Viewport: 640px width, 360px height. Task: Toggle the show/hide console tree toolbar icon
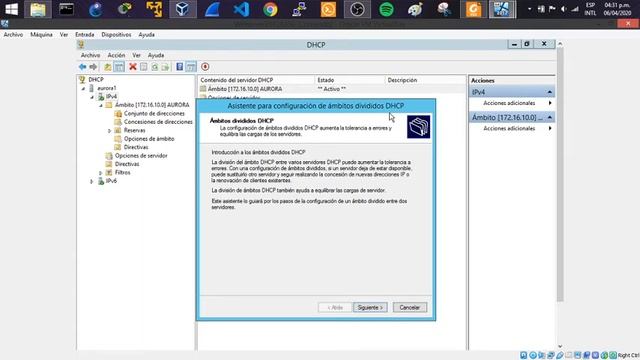click(119, 67)
